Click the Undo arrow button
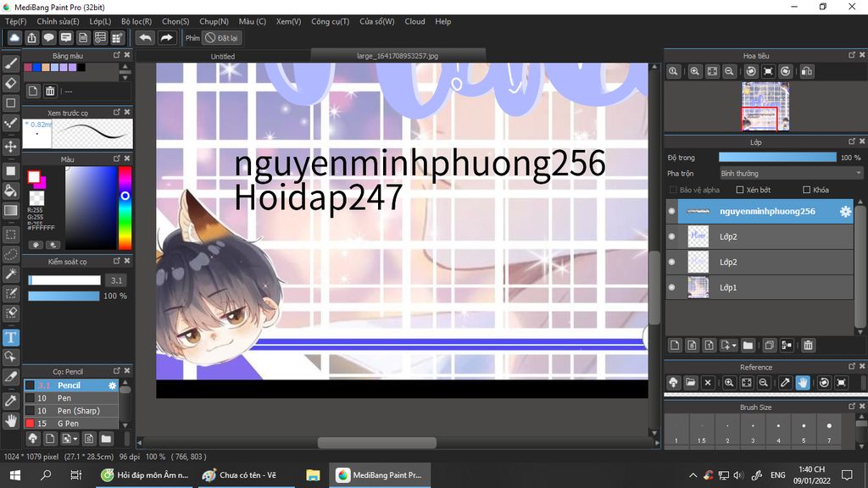The width and height of the screenshot is (868, 488). (145, 37)
